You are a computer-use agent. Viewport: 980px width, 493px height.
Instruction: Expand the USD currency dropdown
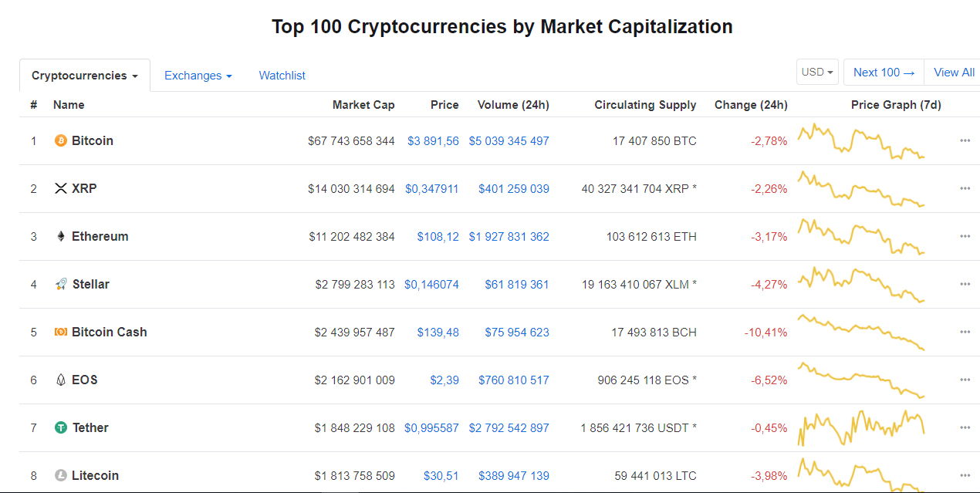click(x=818, y=73)
